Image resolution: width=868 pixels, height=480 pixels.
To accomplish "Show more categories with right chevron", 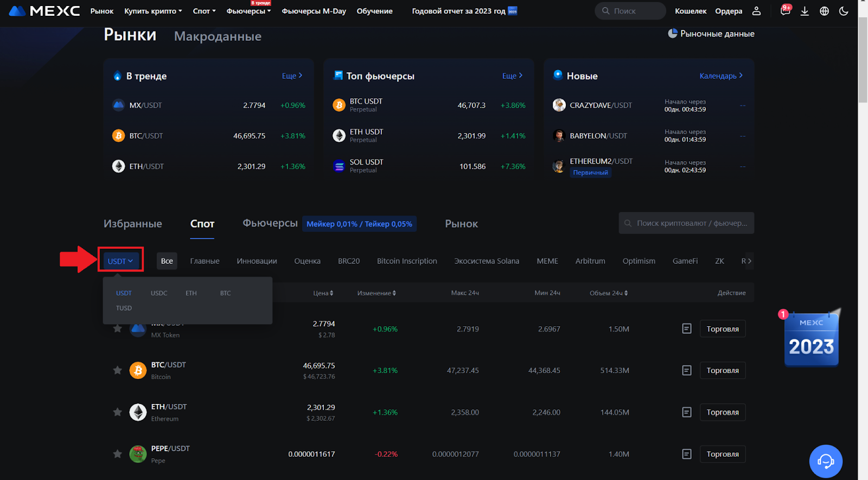I will (750, 261).
